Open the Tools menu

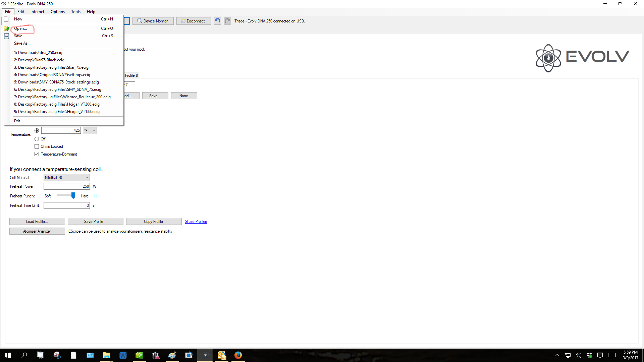pos(75,11)
